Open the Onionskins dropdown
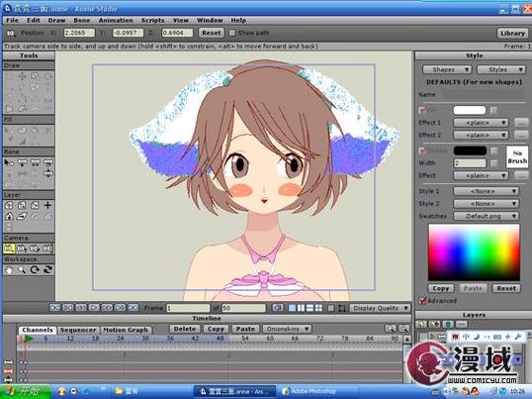The width and height of the screenshot is (532, 399). (x=287, y=329)
